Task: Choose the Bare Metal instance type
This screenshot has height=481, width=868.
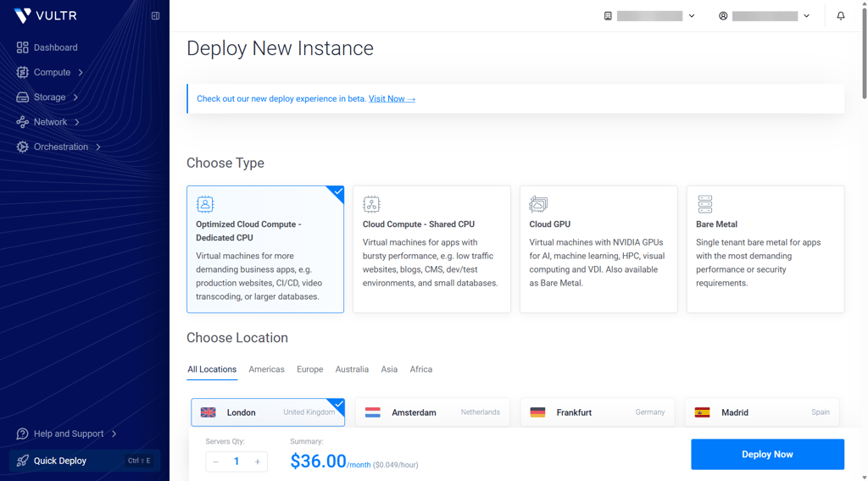Action: tap(765, 249)
